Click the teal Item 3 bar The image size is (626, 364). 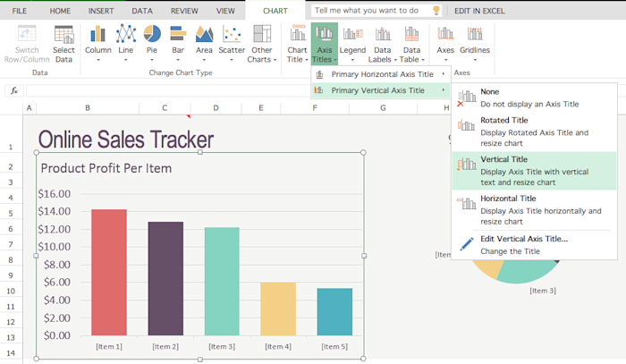pyautogui.click(x=222, y=282)
